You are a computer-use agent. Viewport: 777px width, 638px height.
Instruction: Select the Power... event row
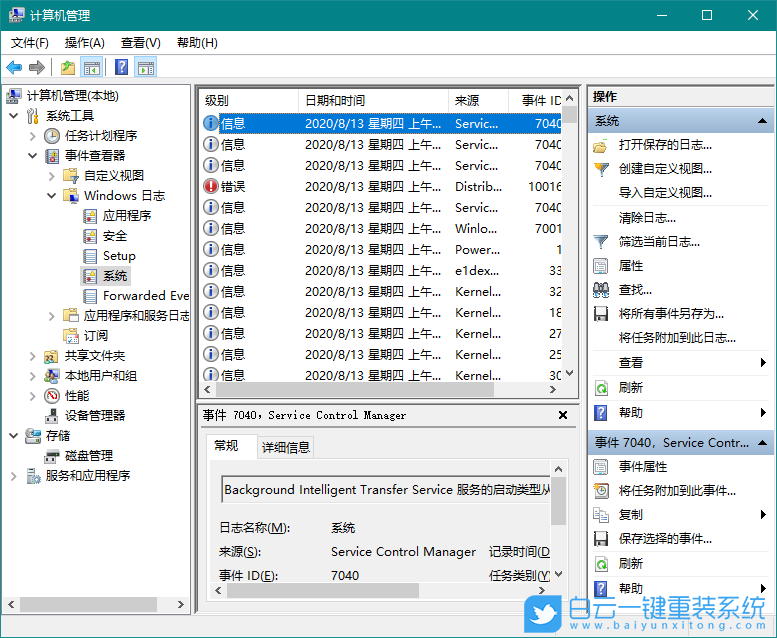(x=382, y=249)
